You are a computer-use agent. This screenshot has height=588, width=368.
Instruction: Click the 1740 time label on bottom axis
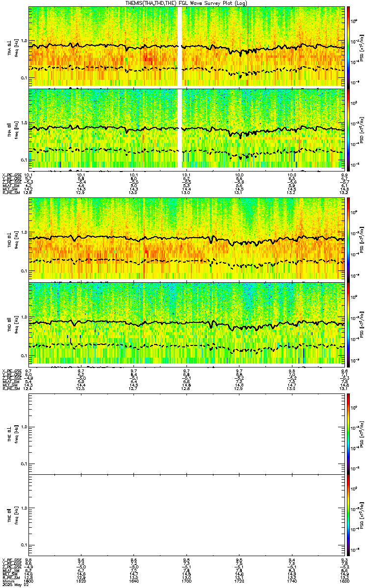tap(291, 580)
